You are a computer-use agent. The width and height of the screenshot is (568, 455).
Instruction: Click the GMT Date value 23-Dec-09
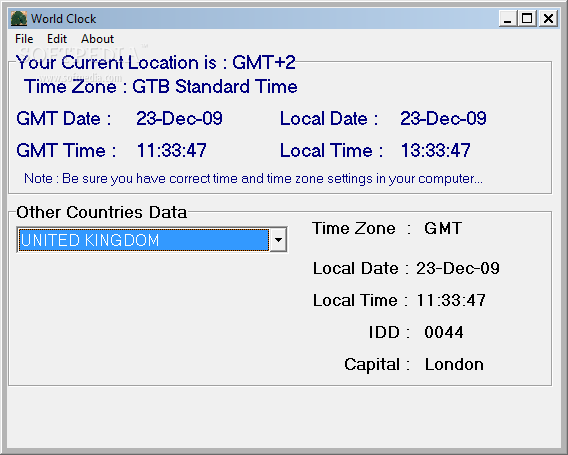(x=179, y=118)
